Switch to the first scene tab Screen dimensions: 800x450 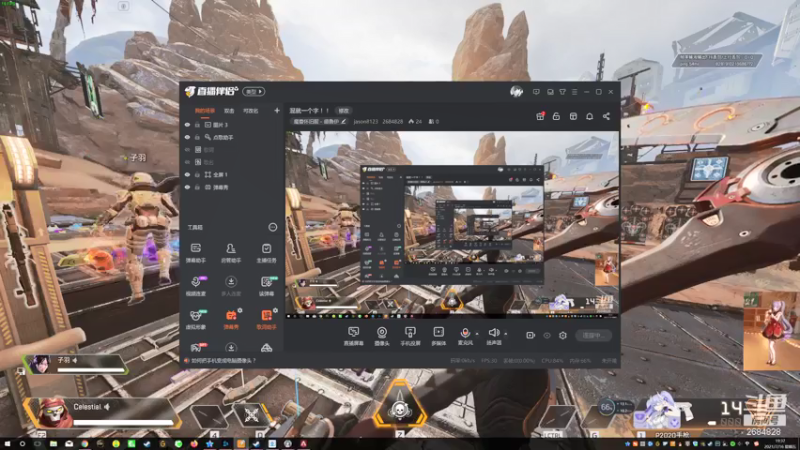coord(205,111)
